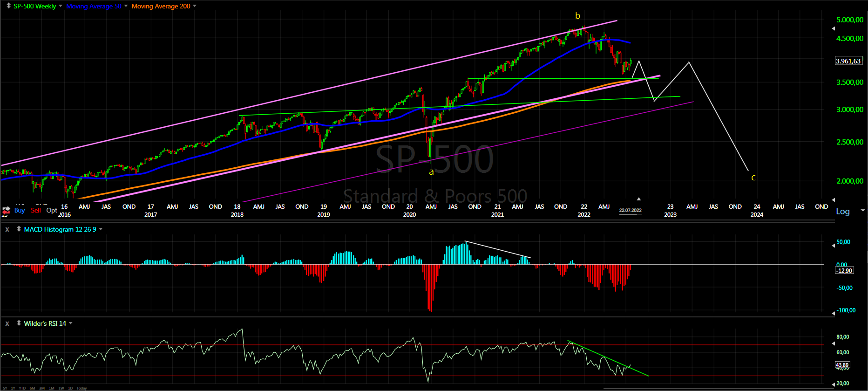Viewport: 868px width, 391px height.
Task: Select the 1W time range
Action: [x=61, y=388]
